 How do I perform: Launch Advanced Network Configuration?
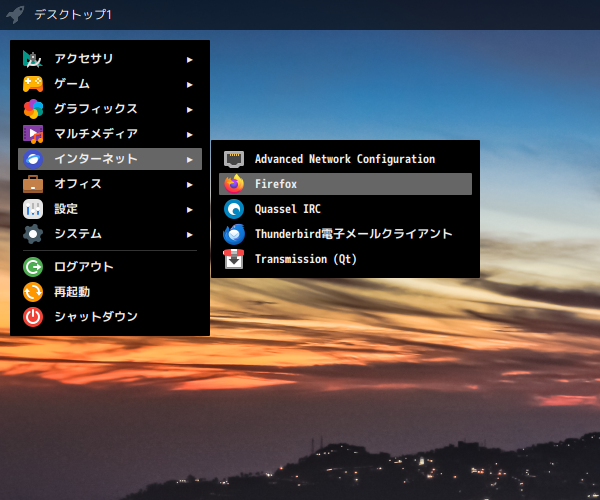click(345, 159)
